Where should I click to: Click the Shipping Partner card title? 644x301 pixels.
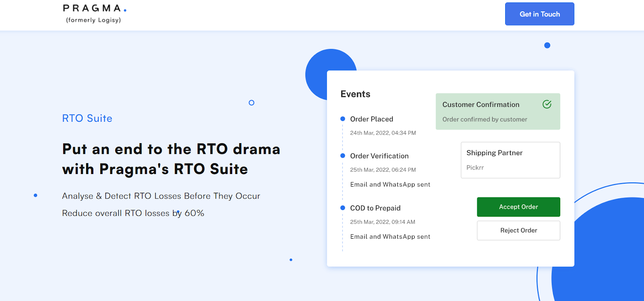click(494, 153)
